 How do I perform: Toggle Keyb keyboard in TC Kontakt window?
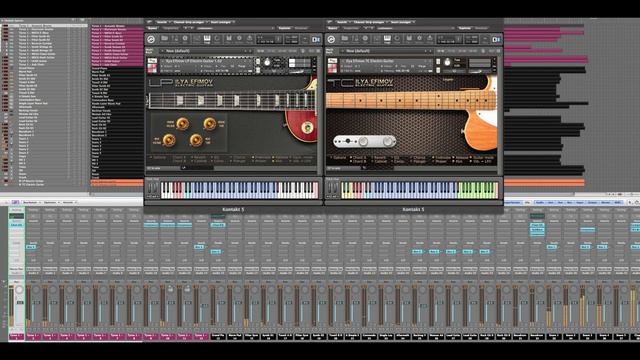(387, 39)
